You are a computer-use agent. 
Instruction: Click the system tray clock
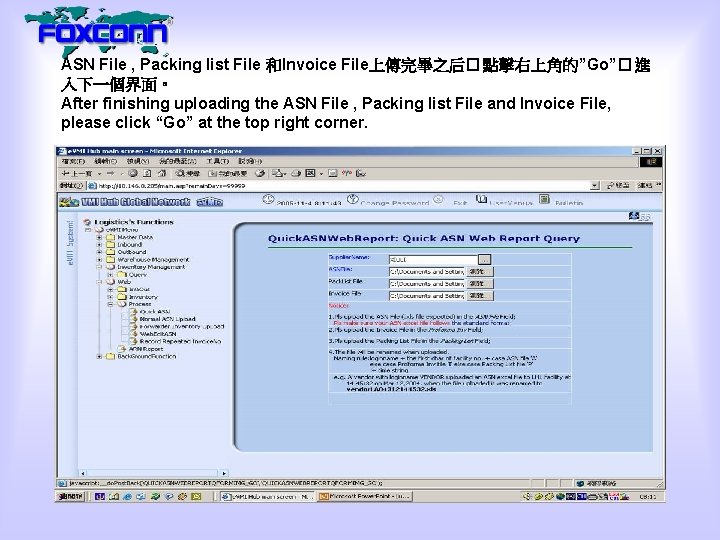pos(647,496)
